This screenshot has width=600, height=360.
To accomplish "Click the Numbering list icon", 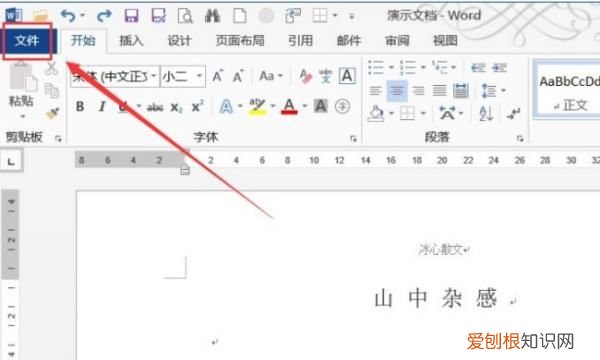I will (408, 67).
